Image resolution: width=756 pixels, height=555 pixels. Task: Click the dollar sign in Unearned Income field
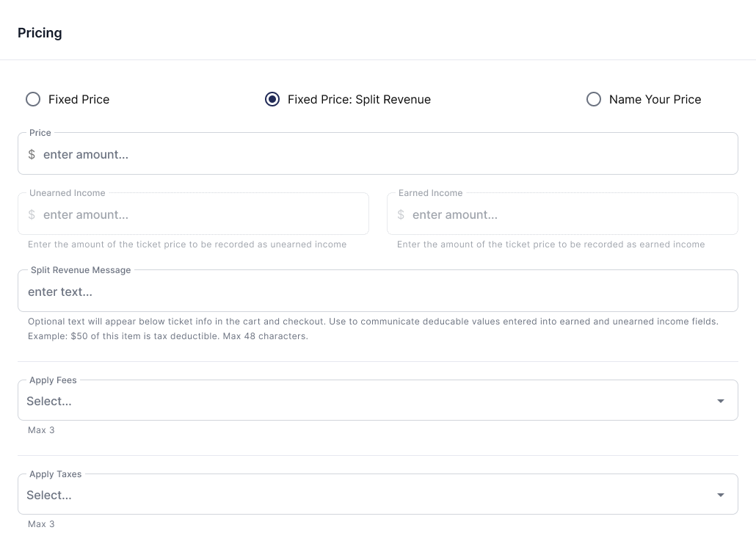pyautogui.click(x=32, y=214)
